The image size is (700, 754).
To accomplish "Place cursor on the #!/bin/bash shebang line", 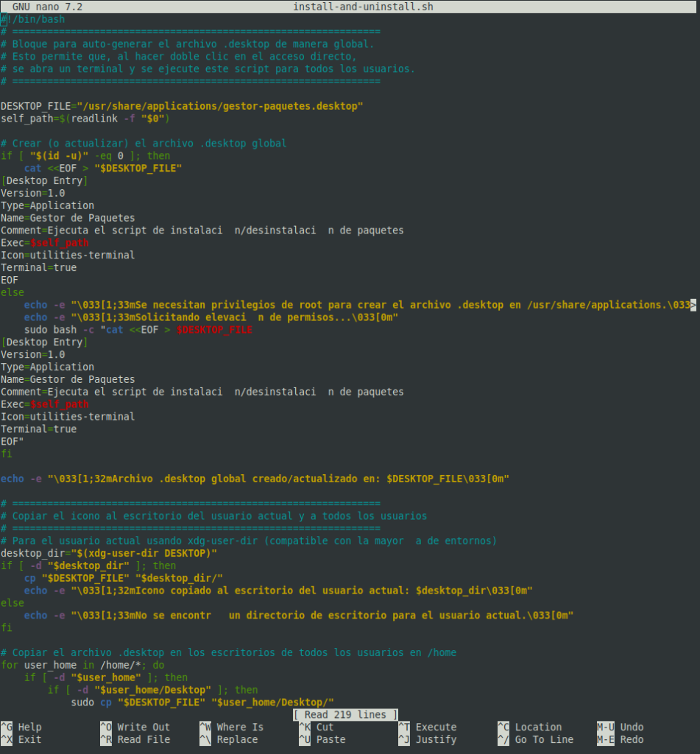I will pos(32,19).
